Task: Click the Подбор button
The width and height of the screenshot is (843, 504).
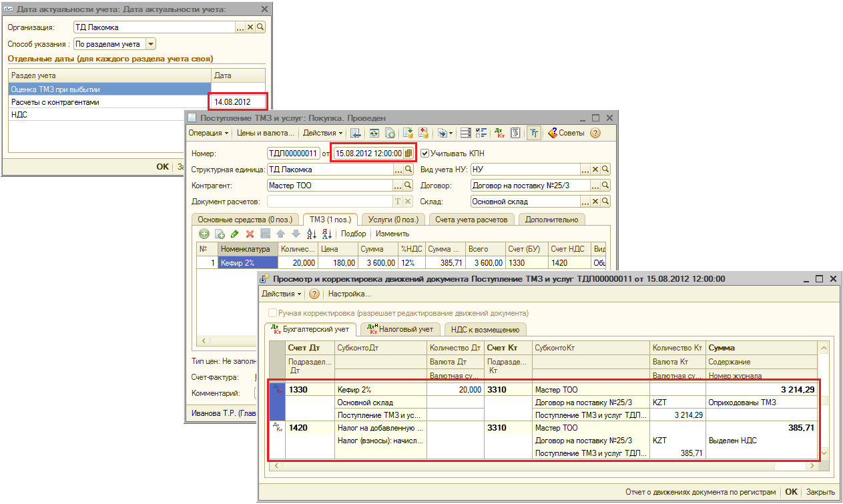Action: click(353, 234)
